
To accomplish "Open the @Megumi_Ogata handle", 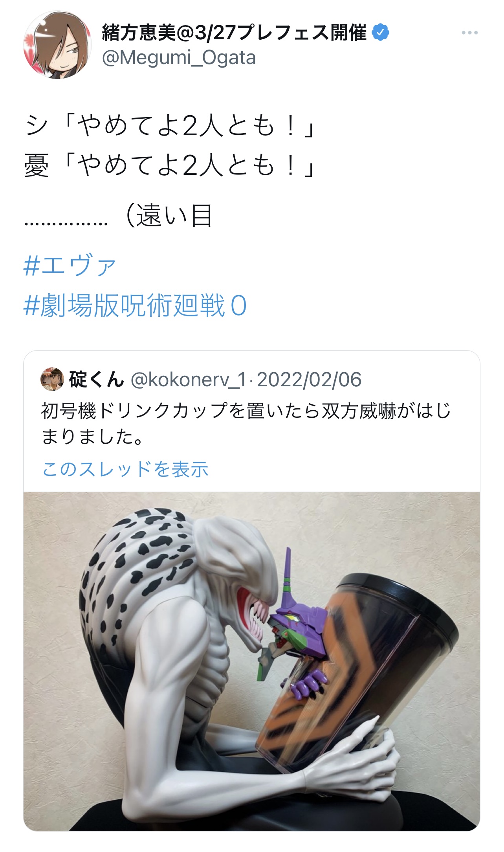I will click(179, 58).
